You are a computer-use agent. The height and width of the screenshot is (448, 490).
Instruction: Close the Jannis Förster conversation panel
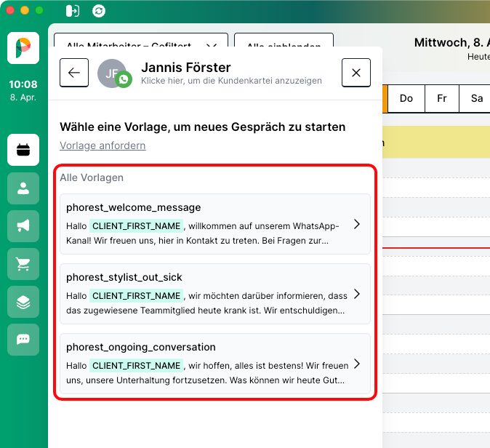tap(356, 73)
